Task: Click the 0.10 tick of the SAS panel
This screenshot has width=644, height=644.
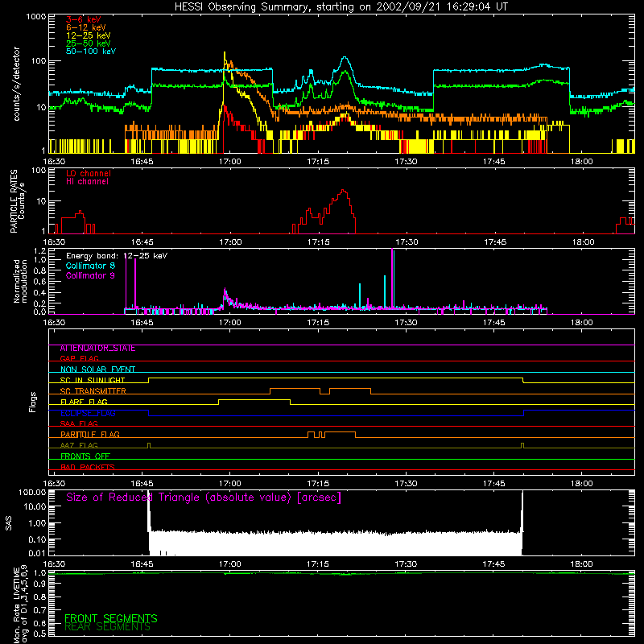Action: [x=37, y=539]
